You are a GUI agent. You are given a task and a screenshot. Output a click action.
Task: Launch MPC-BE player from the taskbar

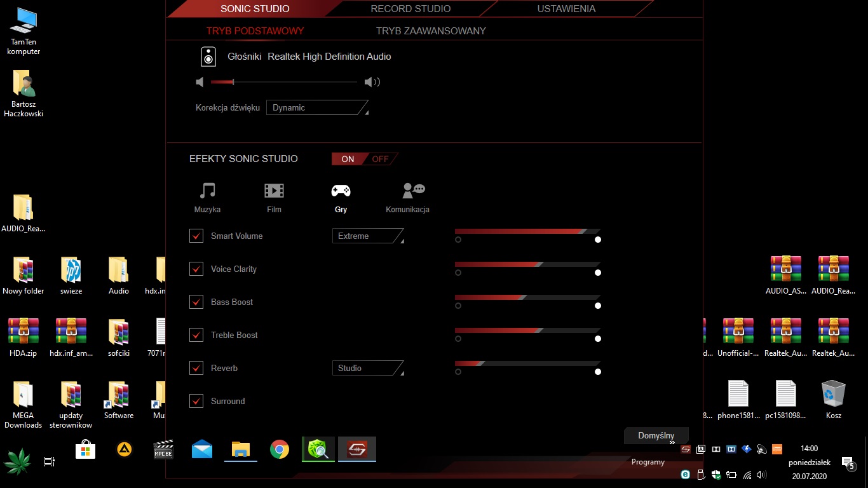163,449
